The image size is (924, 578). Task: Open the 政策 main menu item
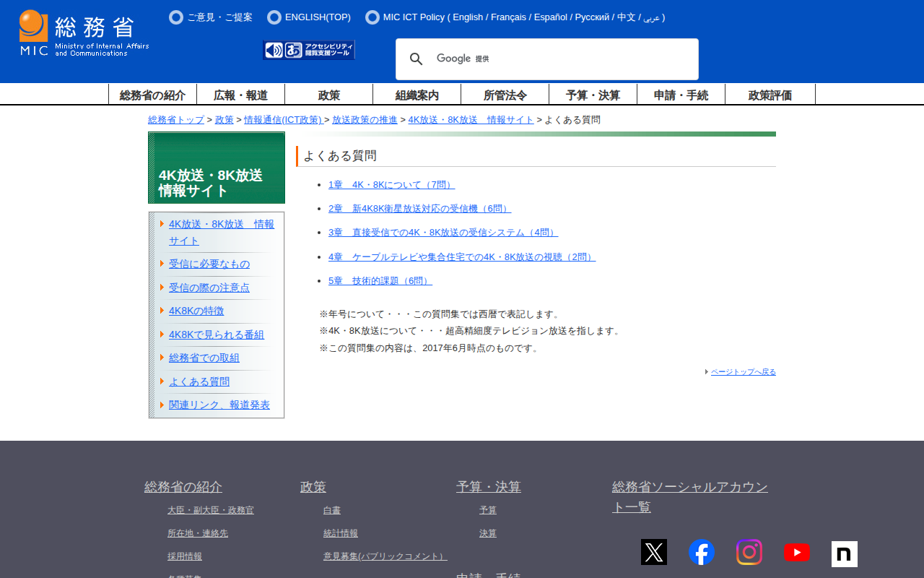328,95
